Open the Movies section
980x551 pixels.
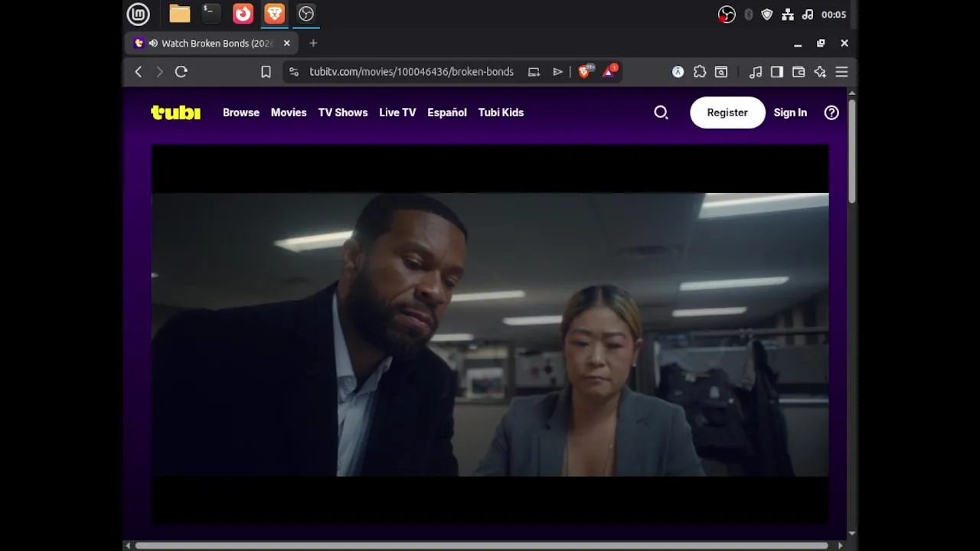click(289, 112)
